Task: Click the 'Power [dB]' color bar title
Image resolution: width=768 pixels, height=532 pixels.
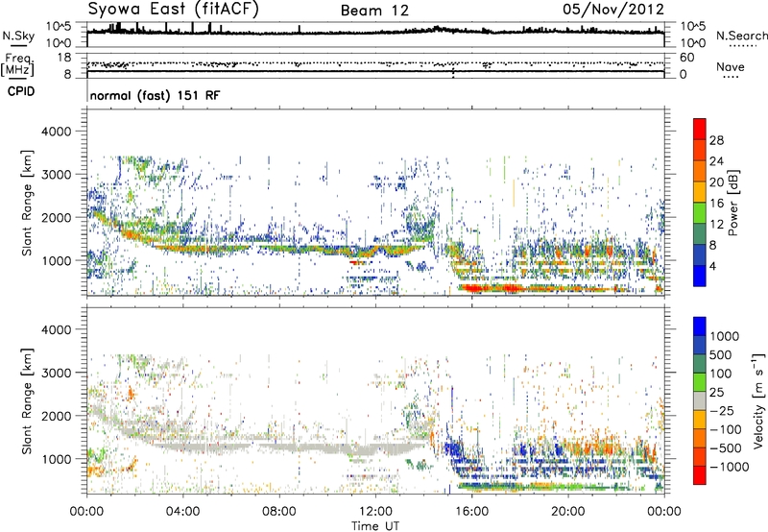Action: [x=732, y=203]
